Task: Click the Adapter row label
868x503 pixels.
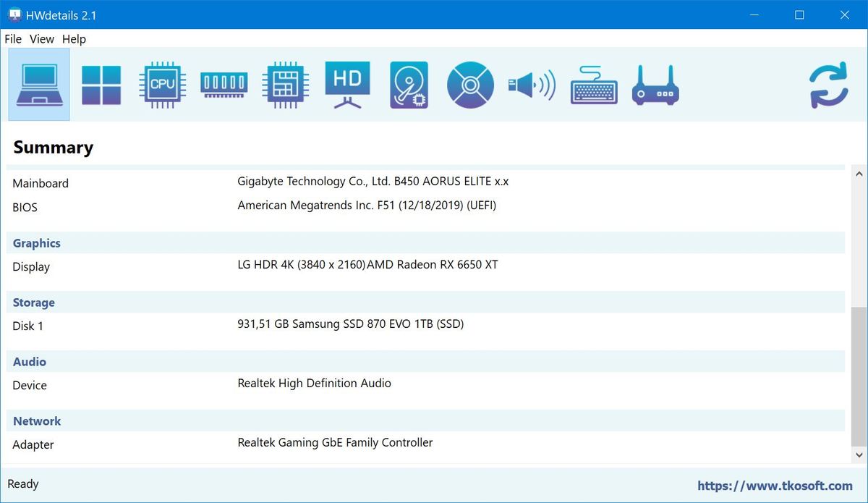Action: click(x=33, y=445)
